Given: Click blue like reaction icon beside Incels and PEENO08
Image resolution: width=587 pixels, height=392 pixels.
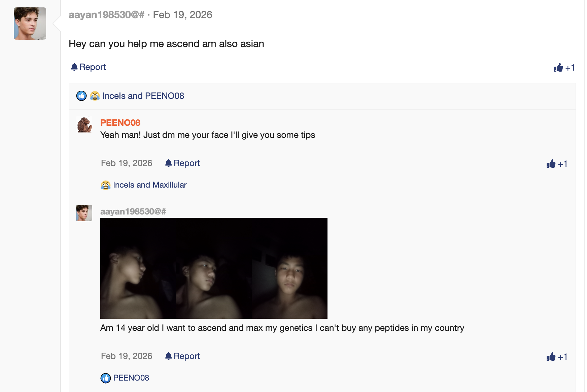Looking at the screenshot, I should [x=81, y=96].
